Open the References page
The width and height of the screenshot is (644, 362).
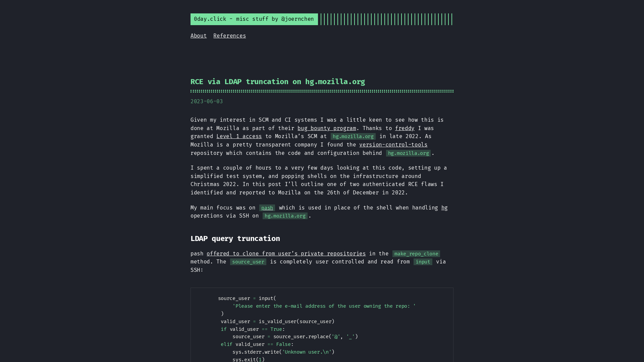coord(229,36)
